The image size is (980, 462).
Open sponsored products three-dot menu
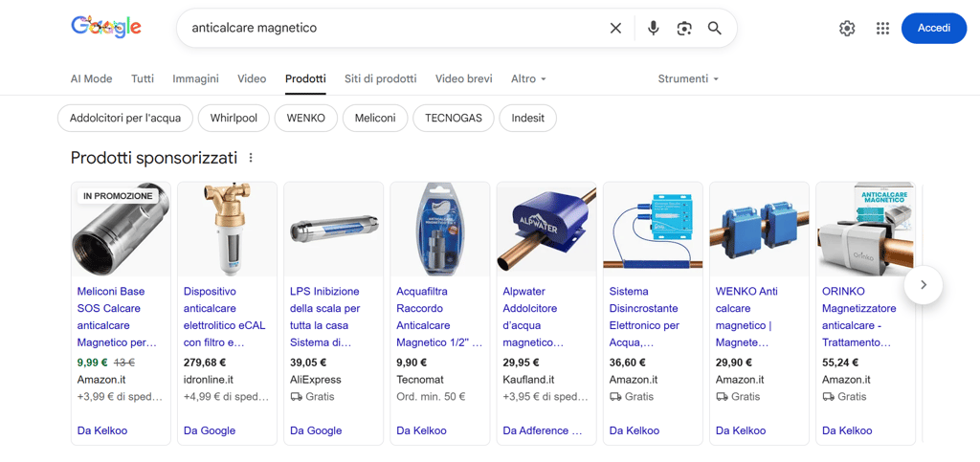tap(251, 158)
